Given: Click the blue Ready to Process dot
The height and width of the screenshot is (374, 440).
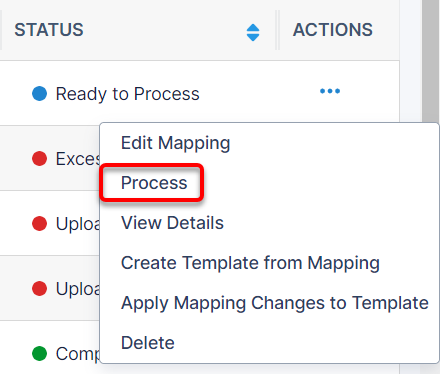Looking at the screenshot, I should tap(39, 93).
